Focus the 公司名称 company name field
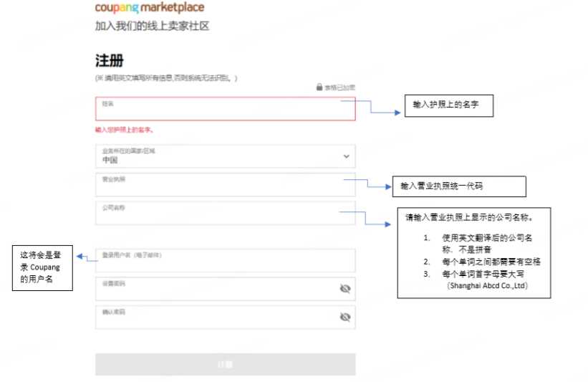The width and height of the screenshot is (588, 382). (x=226, y=213)
